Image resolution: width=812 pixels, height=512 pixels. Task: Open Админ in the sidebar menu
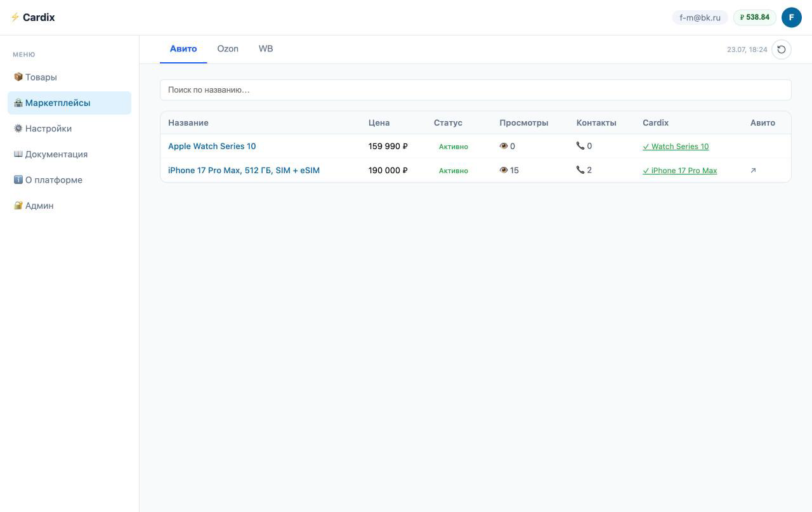69,206
